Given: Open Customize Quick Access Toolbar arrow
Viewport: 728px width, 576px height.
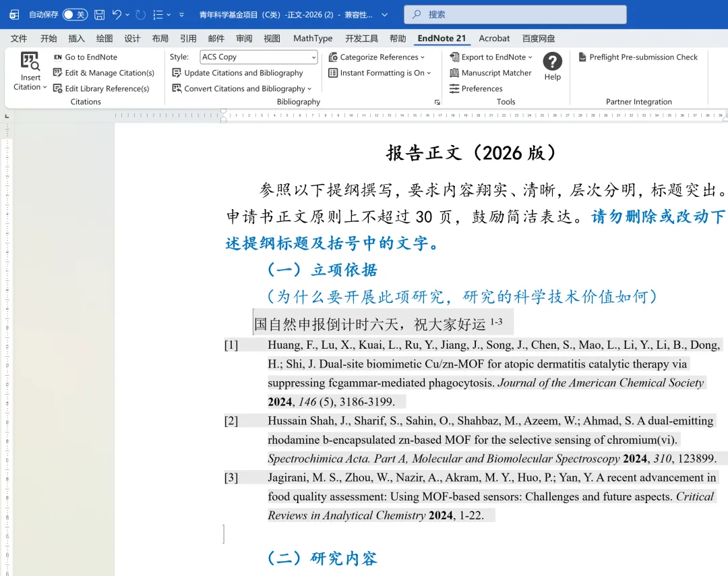Looking at the screenshot, I should [181, 15].
